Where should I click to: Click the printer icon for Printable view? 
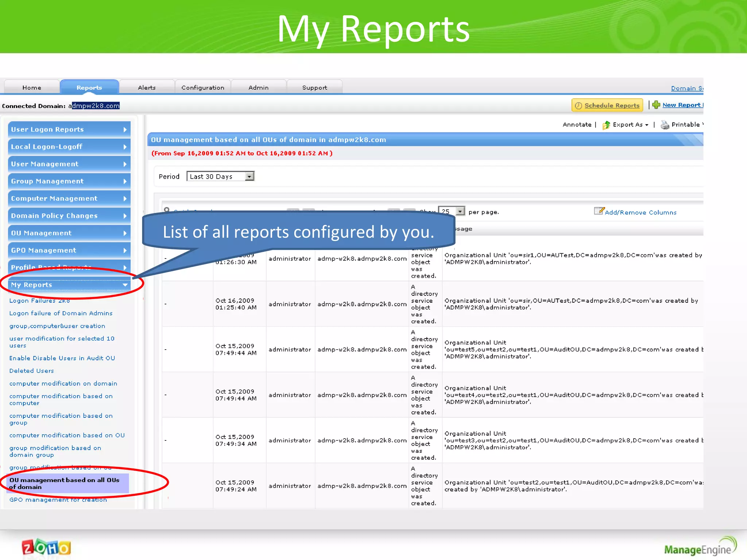tap(665, 125)
